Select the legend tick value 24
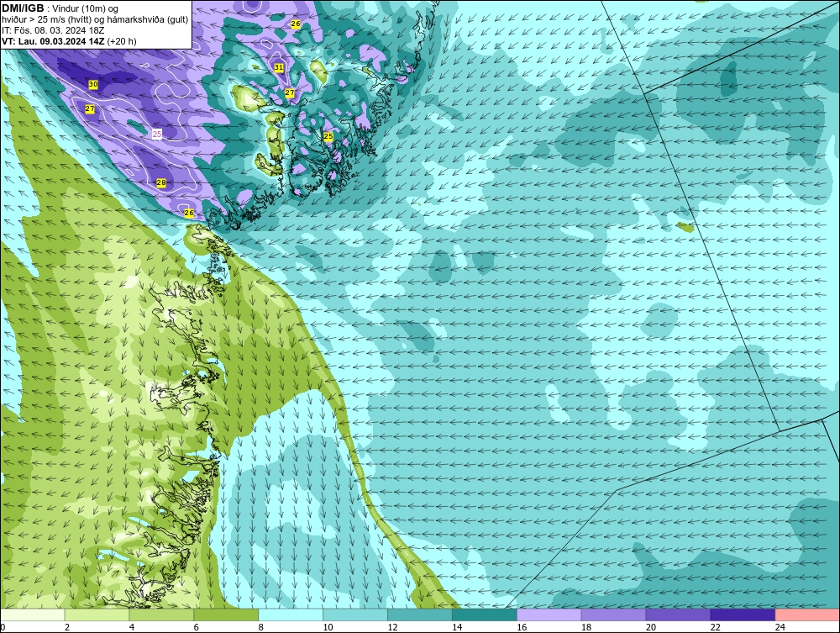Viewport: 840px width, 633px height. pos(780,627)
